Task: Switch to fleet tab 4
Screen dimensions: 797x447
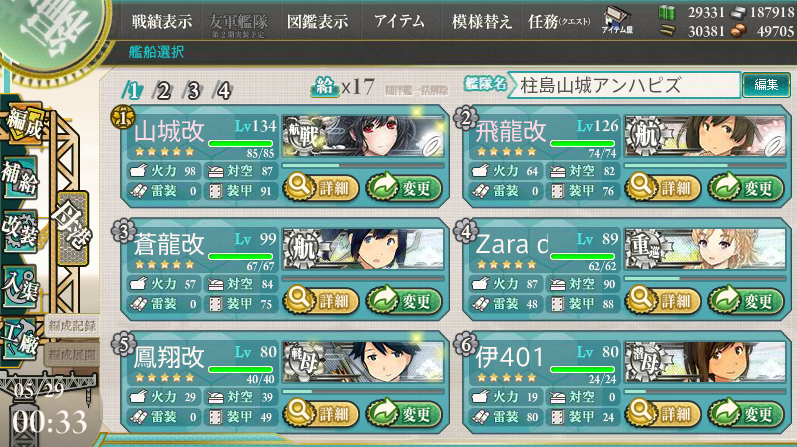Action: coord(224,91)
